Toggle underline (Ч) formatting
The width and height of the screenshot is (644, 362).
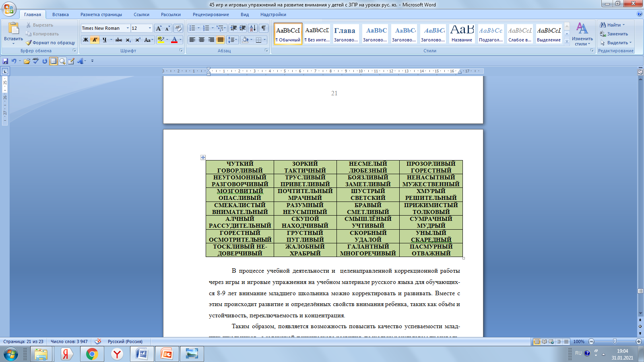pyautogui.click(x=104, y=40)
